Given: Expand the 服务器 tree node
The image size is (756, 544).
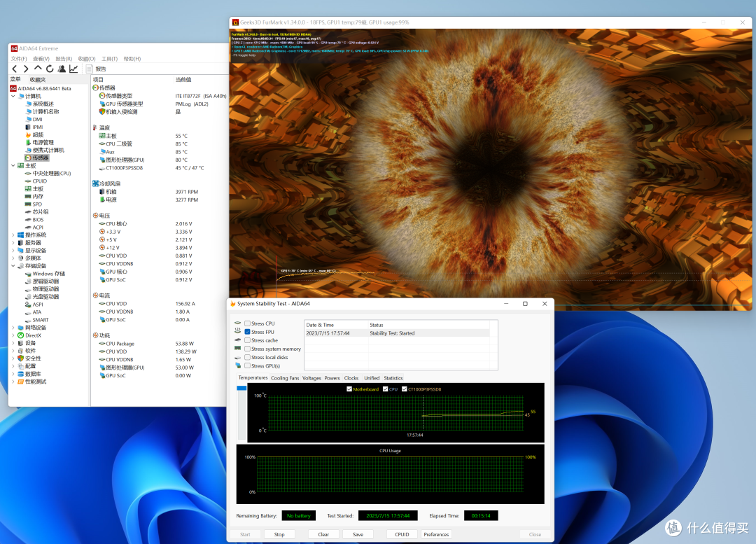Looking at the screenshot, I should point(13,243).
